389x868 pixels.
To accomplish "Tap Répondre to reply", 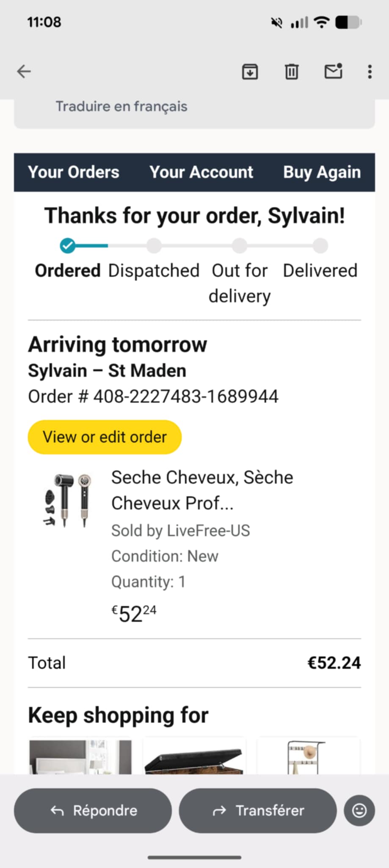I will click(93, 810).
